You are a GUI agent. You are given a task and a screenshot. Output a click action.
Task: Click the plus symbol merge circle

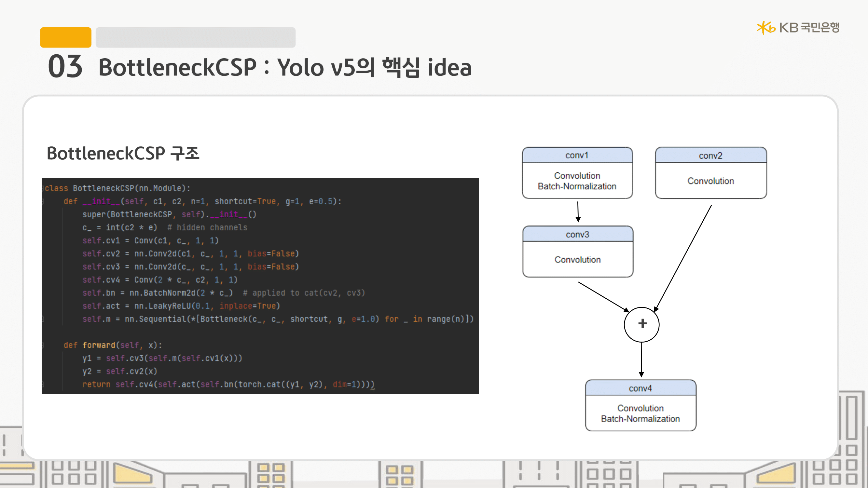click(641, 324)
